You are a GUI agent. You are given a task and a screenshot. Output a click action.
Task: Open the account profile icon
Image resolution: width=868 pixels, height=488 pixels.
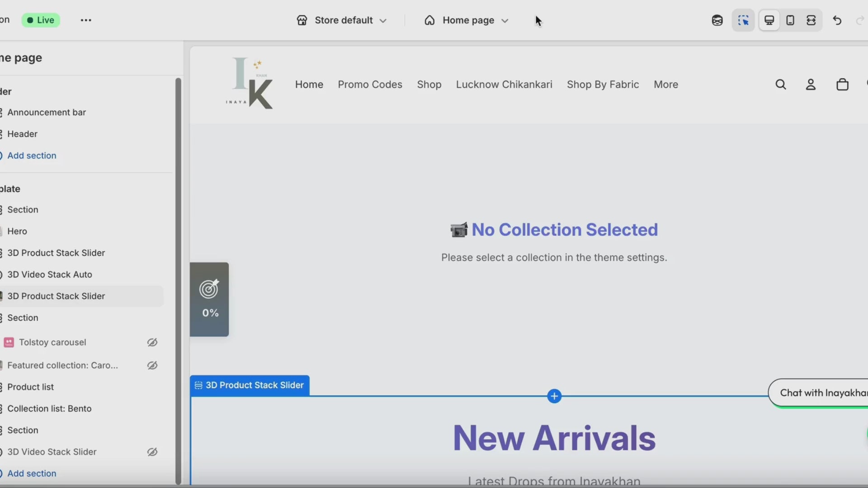tap(811, 84)
